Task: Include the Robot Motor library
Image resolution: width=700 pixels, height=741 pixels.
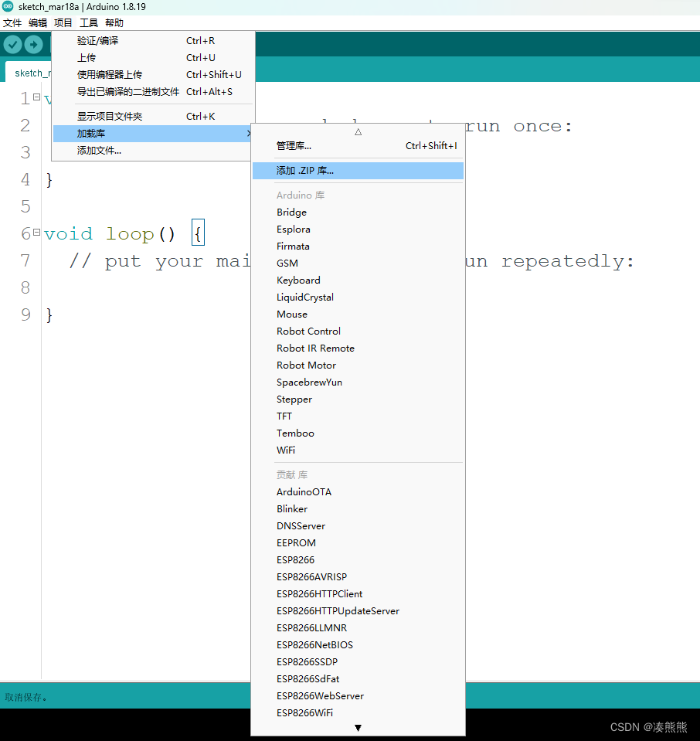Action: (358, 365)
